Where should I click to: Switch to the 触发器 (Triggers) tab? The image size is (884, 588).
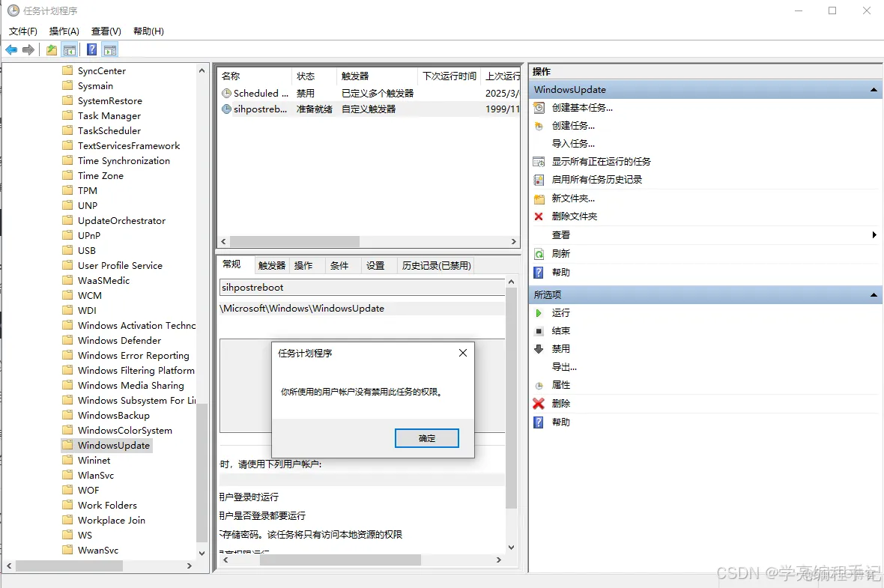[x=271, y=264]
